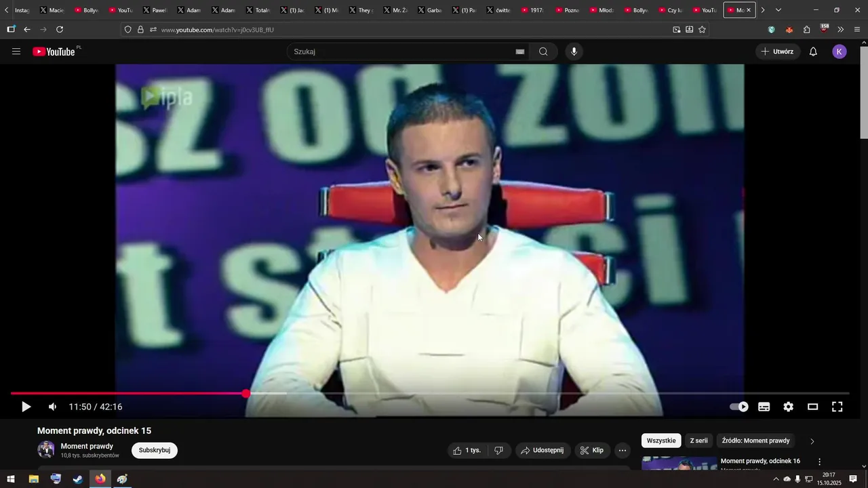Open picture-in-picture from address bar
This screenshot has width=868, height=488.
point(677,30)
